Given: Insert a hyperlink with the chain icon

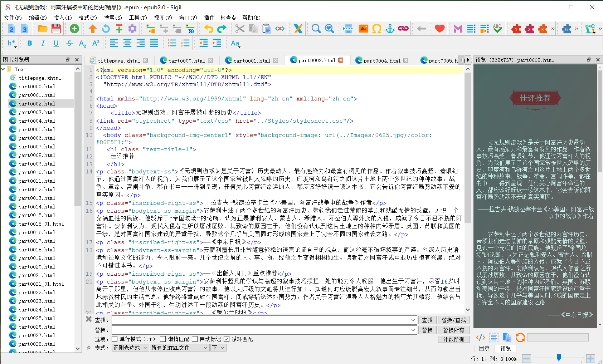Looking at the screenshot, I should (403, 29).
